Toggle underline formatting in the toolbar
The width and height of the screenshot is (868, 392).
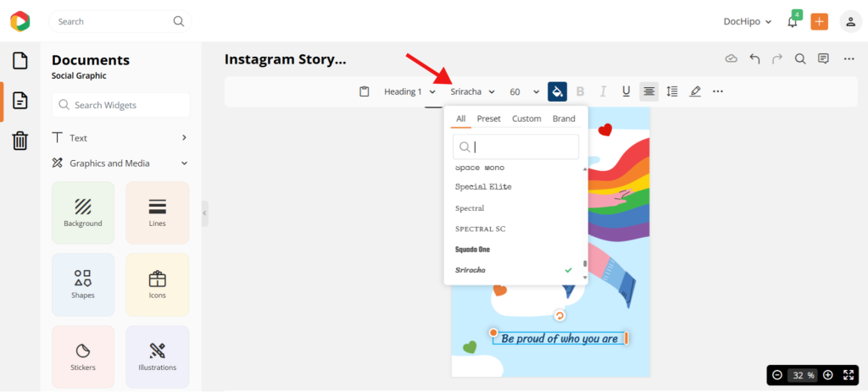[x=626, y=91]
